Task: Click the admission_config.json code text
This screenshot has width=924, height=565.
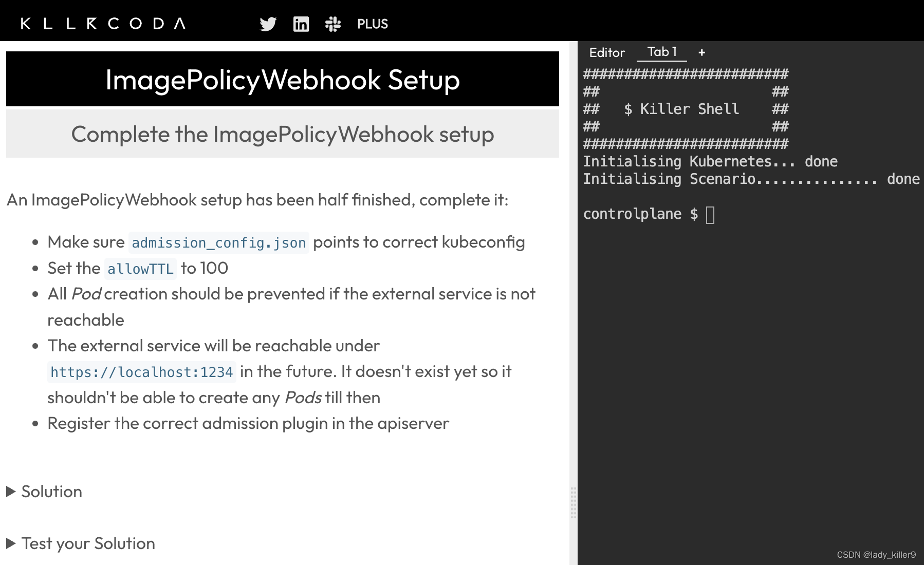Action: click(x=219, y=242)
